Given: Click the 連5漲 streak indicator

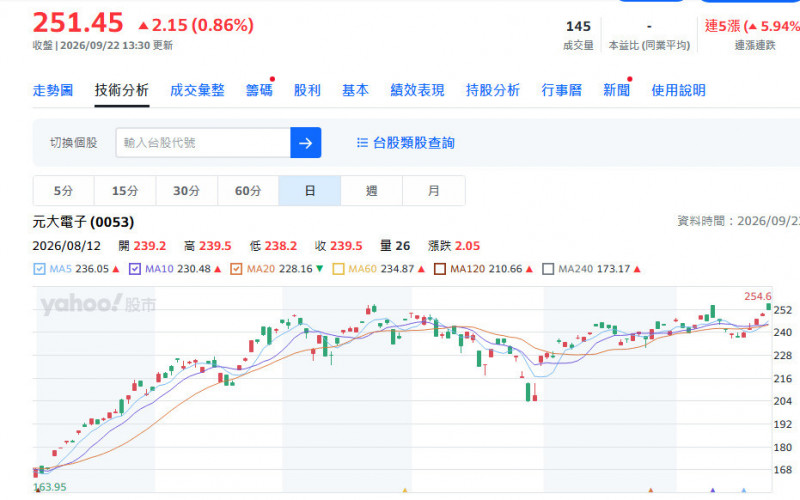Looking at the screenshot, I should point(752,26).
